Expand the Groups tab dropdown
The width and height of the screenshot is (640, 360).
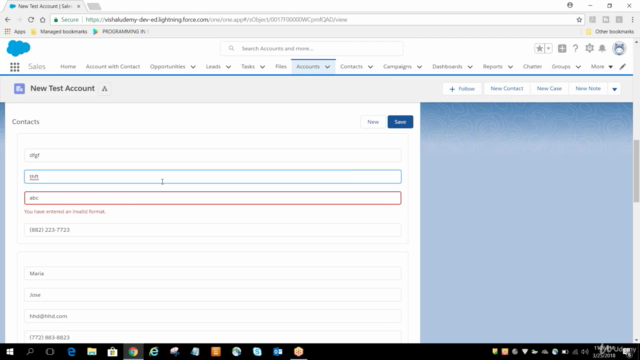pos(578,67)
